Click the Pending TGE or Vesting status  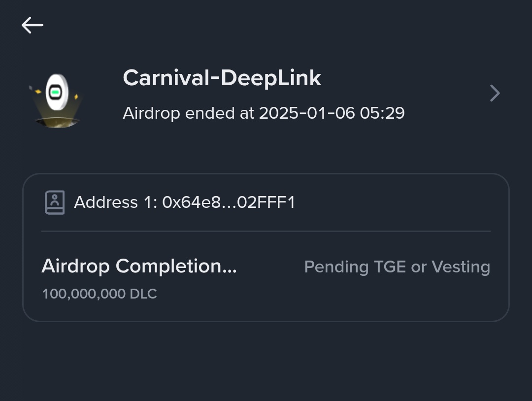coord(397,267)
